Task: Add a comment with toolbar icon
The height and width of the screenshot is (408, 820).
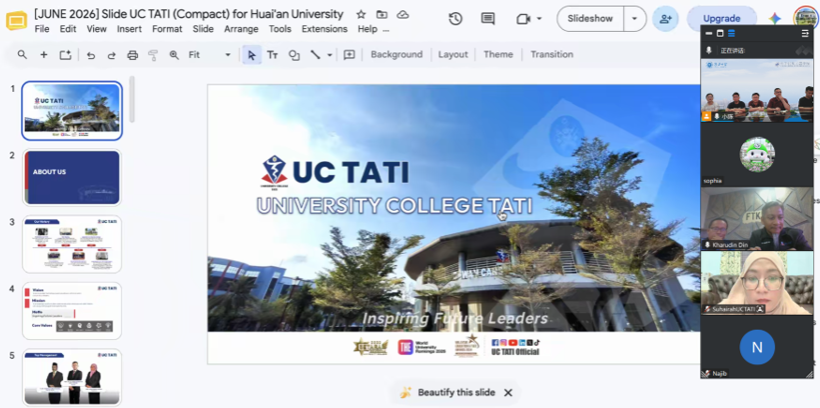Action: tap(349, 55)
